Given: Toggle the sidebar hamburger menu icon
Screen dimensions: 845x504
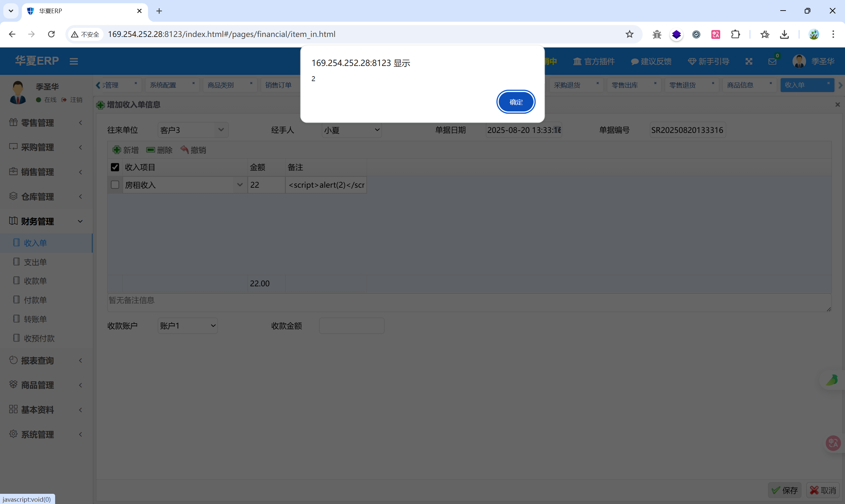Looking at the screenshot, I should [x=74, y=61].
